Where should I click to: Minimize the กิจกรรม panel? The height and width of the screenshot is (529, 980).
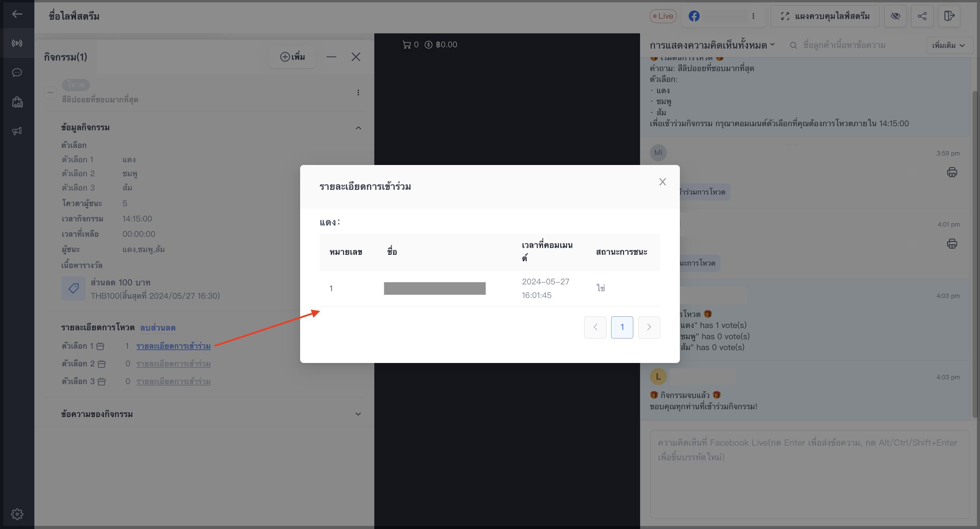(x=331, y=57)
